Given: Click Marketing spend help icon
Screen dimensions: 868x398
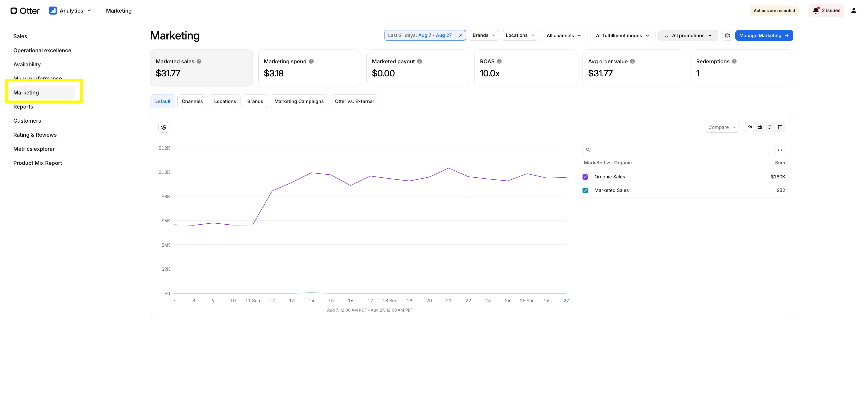Looking at the screenshot, I should pos(311,61).
